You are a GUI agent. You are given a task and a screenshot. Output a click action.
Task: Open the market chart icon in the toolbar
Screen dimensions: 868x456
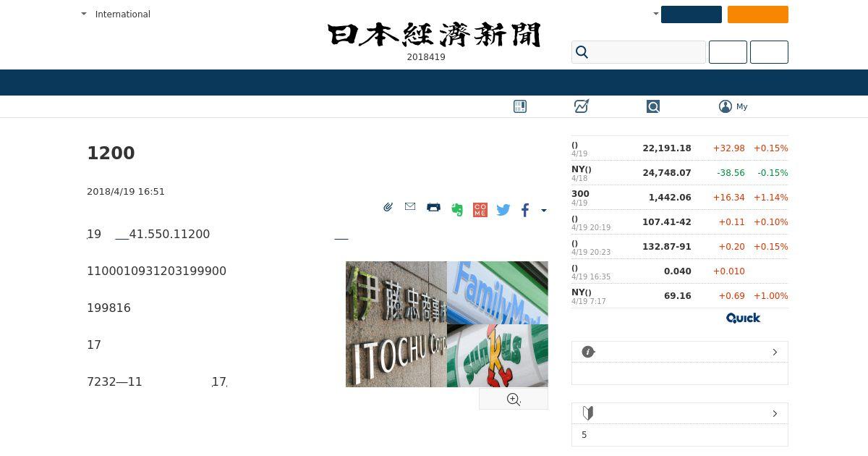[x=582, y=106]
